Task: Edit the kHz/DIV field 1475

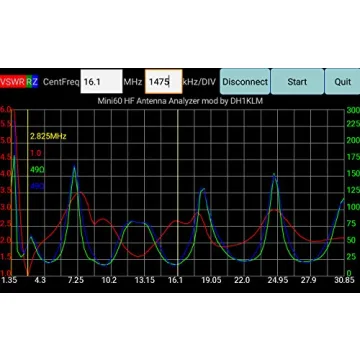Action: pyautogui.click(x=163, y=82)
